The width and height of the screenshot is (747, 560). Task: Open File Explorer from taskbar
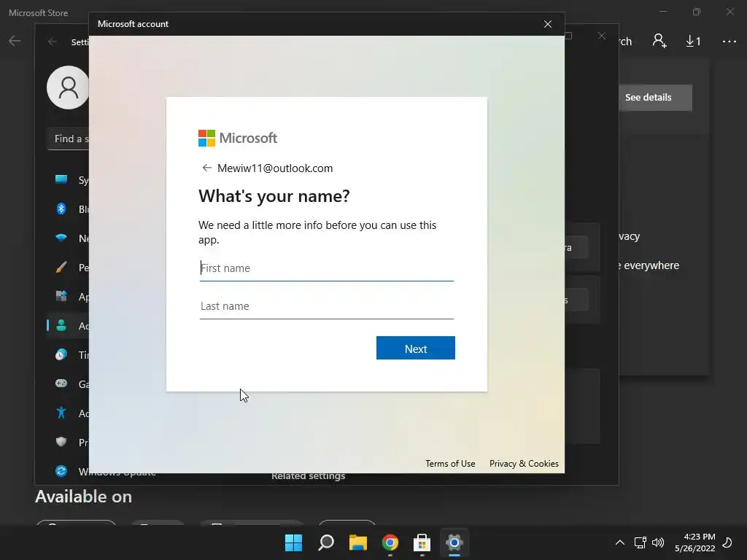click(357, 542)
